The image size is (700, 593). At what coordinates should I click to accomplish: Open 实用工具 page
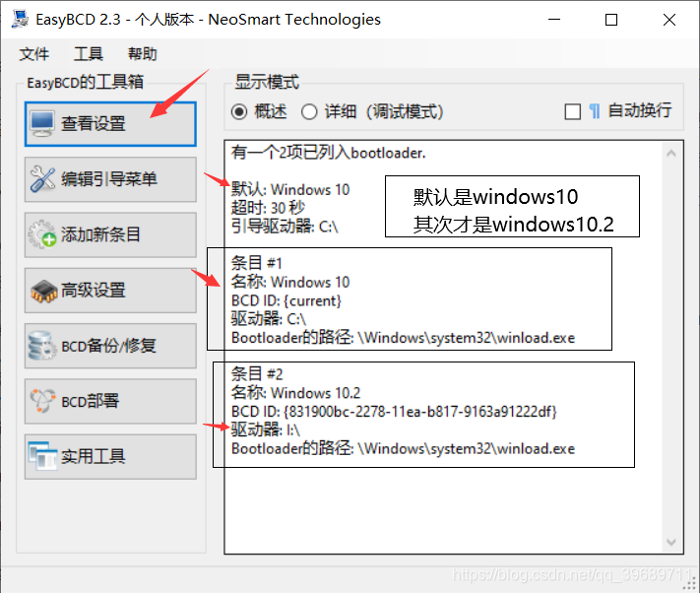110,456
